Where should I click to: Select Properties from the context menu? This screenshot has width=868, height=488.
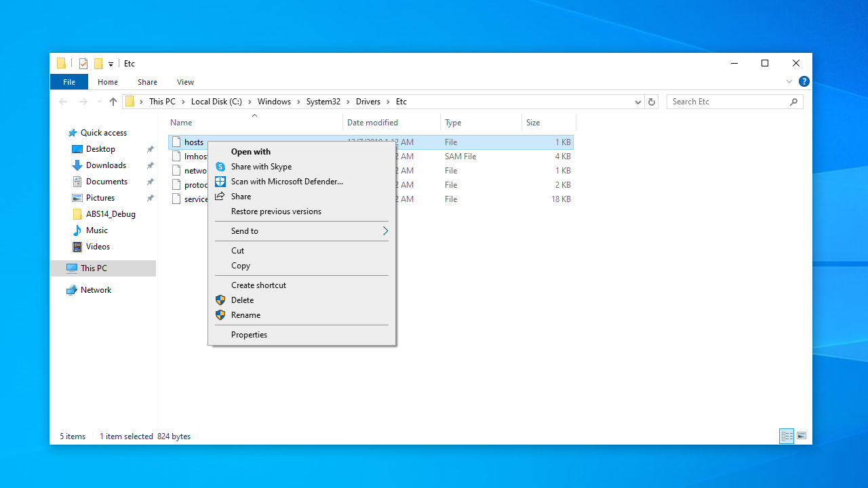[x=249, y=335]
